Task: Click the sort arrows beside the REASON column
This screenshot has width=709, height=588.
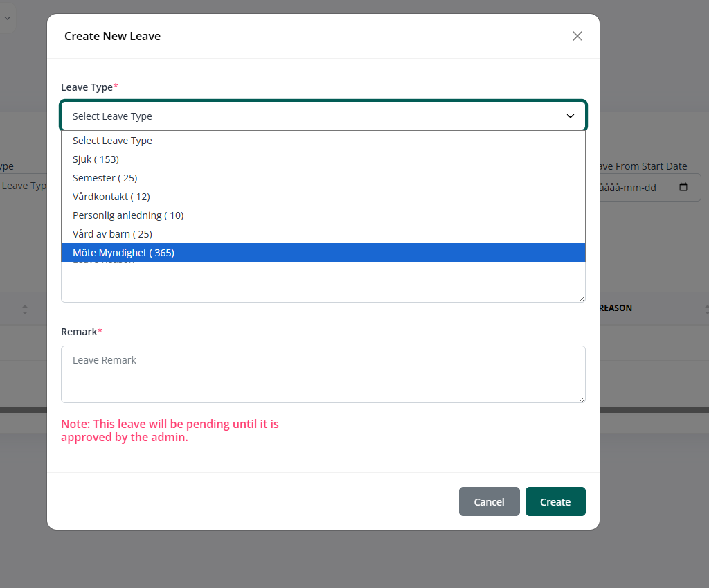Action: coord(706,309)
